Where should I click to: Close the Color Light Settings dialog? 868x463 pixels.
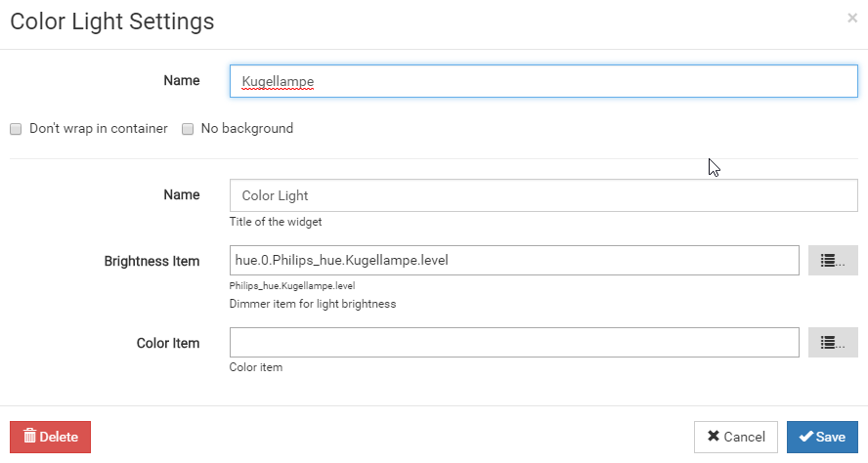(852, 18)
